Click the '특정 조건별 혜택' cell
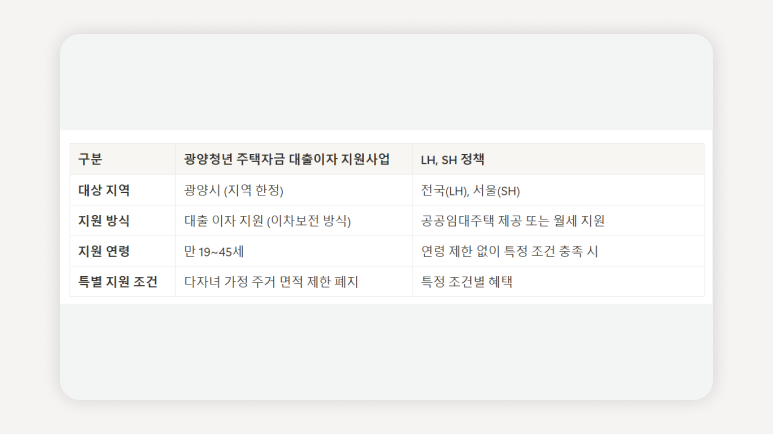Image resolution: width=773 pixels, height=434 pixels. [558, 282]
